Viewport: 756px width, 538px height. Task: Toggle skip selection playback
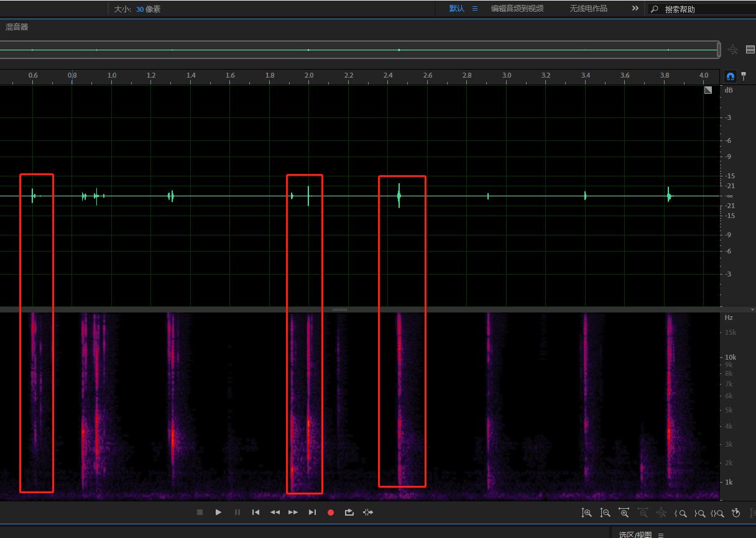point(368,513)
